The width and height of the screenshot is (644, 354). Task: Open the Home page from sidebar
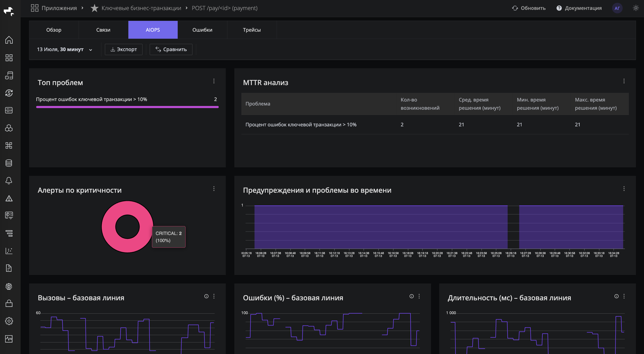pos(9,40)
